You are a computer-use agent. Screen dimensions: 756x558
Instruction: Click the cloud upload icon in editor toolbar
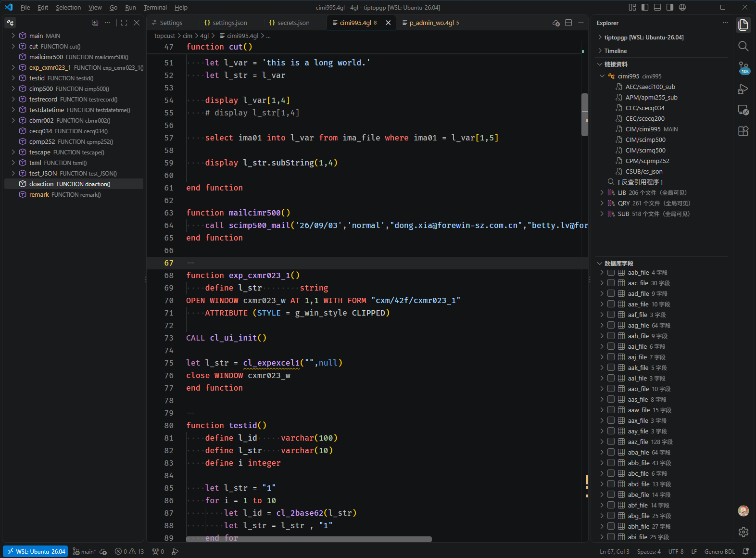556,23
